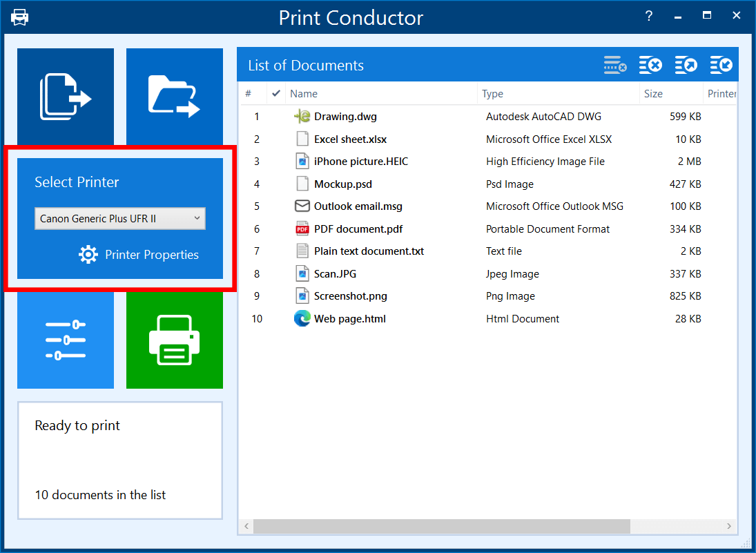
Task: Click the Import List arrow icon
Action: [721, 66]
